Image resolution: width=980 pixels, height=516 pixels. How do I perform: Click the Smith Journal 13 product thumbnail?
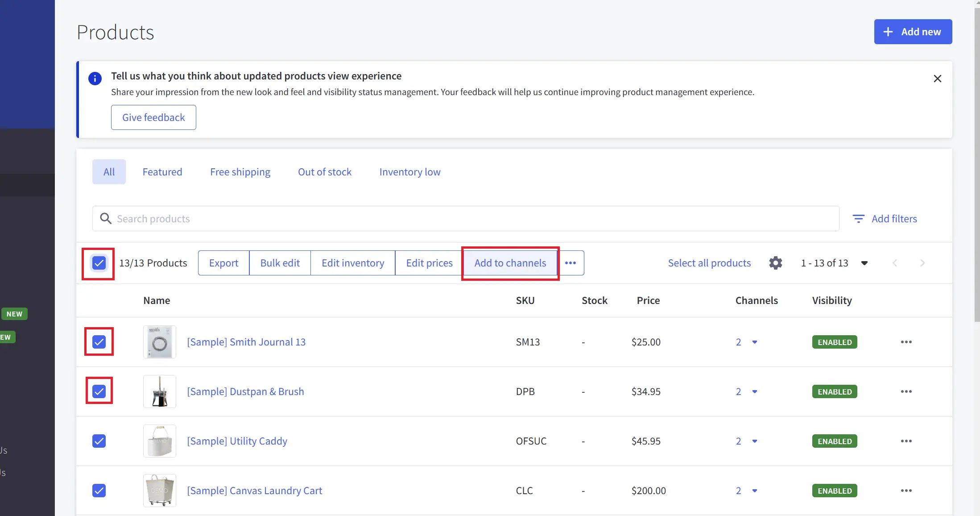pyautogui.click(x=159, y=341)
